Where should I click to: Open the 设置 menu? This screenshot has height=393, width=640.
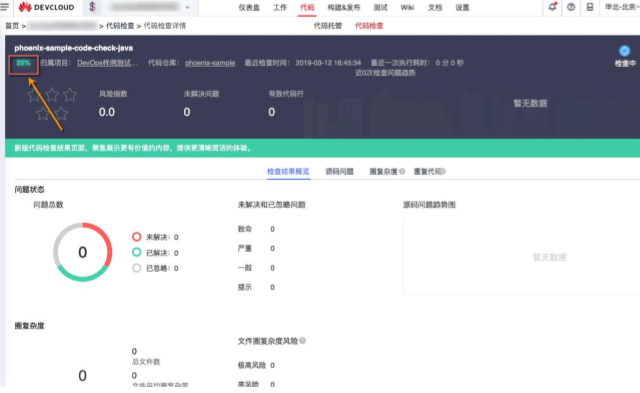(462, 8)
